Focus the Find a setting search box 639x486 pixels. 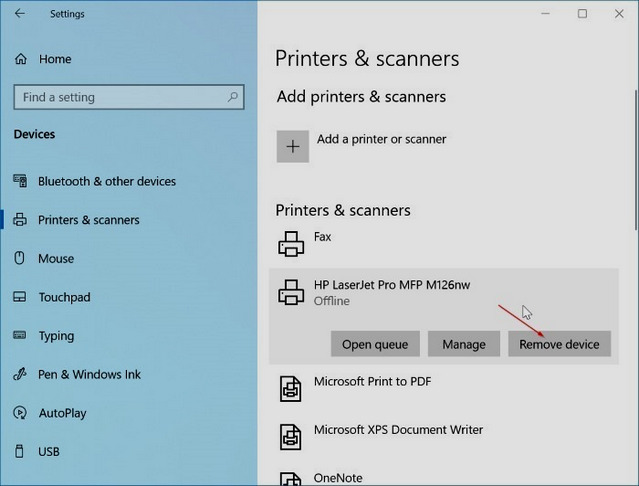click(129, 97)
